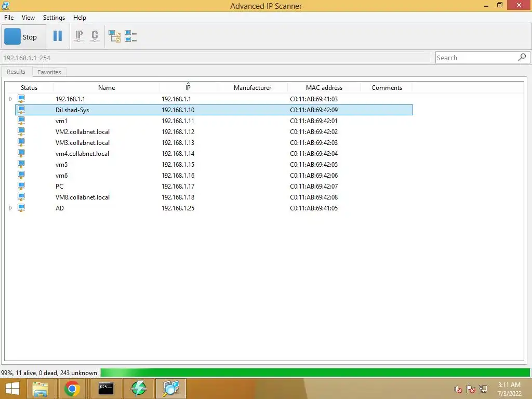This screenshot has width=532, height=399.
Task: Click MAC address C0:11:AB:69:41:05
Action: pos(314,208)
